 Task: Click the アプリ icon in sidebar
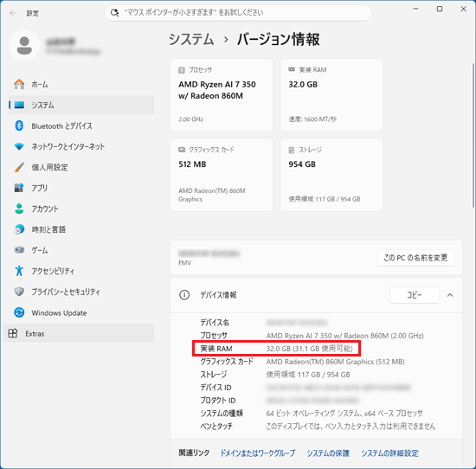click(19, 188)
